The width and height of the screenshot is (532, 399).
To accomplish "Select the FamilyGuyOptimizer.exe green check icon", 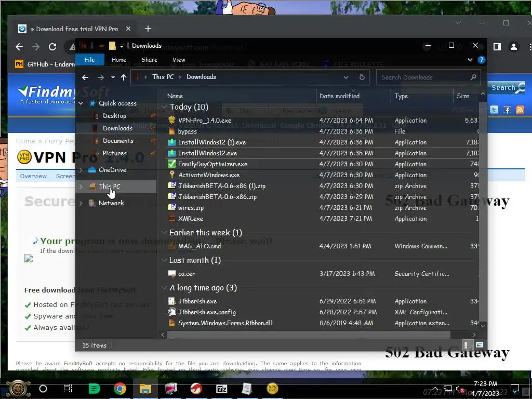I will (x=172, y=164).
